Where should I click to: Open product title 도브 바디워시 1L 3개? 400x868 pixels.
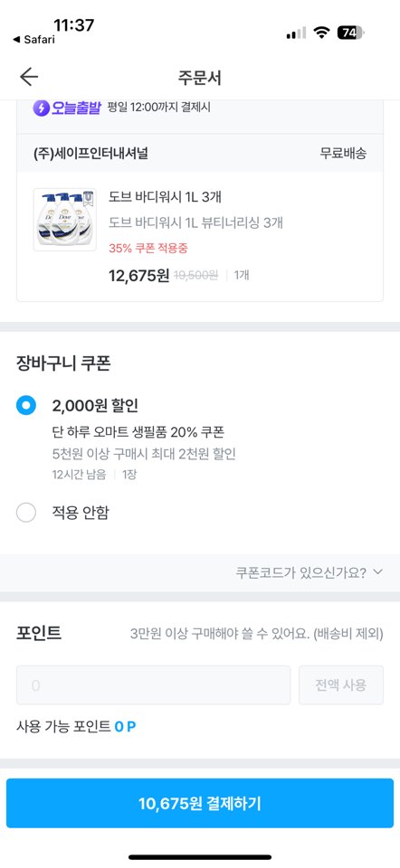[x=165, y=196]
